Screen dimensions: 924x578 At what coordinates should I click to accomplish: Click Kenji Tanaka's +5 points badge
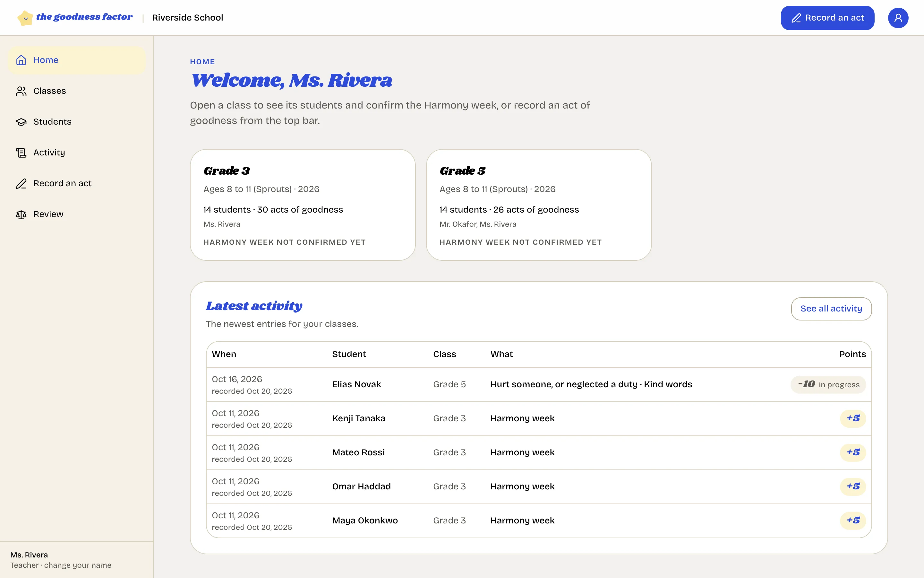coord(853,418)
